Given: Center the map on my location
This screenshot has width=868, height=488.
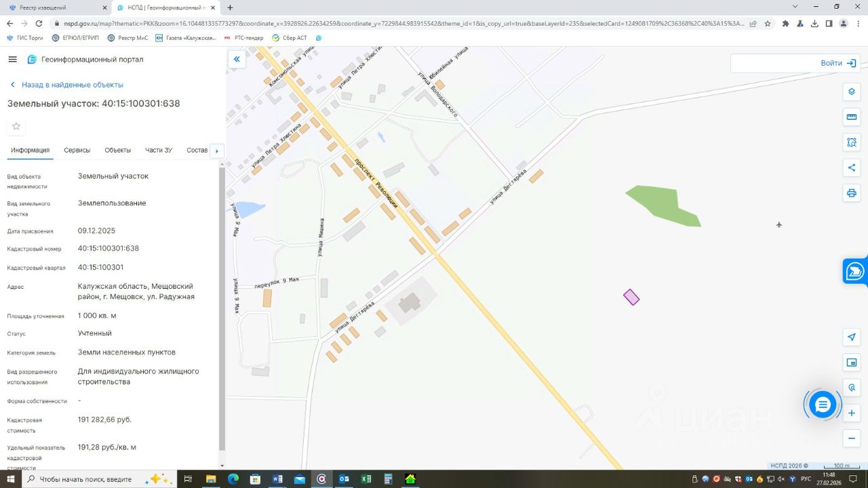Looking at the screenshot, I should coord(852,337).
